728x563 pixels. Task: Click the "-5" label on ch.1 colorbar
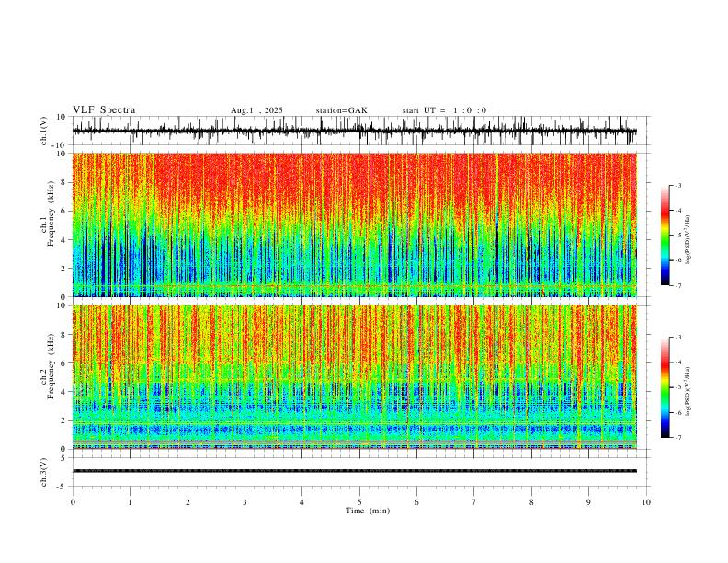point(678,236)
